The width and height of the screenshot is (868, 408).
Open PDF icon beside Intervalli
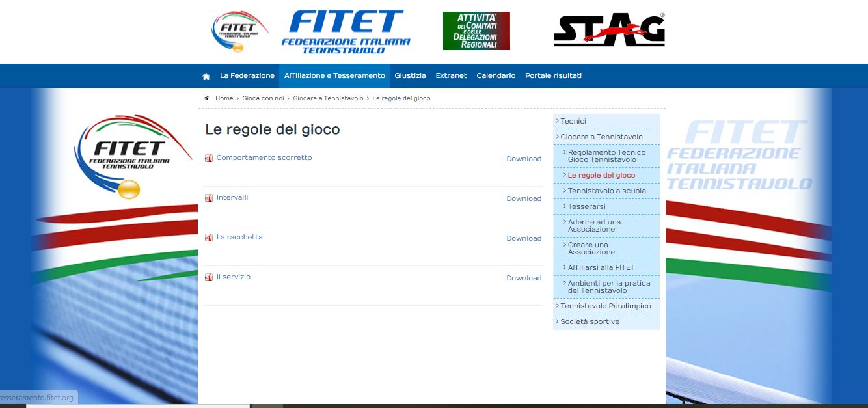point(209,198)
